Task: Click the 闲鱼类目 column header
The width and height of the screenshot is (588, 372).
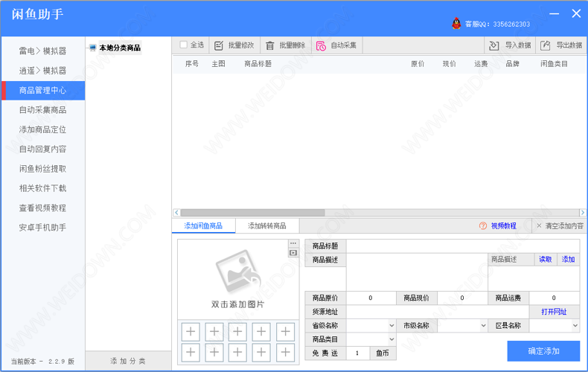Action: click(554, 64)
